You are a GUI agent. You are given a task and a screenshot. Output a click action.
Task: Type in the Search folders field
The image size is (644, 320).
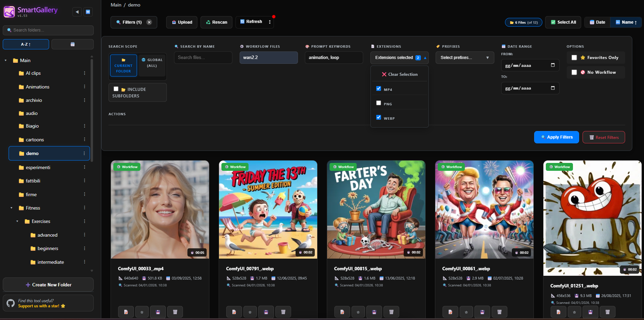[48, 30]
